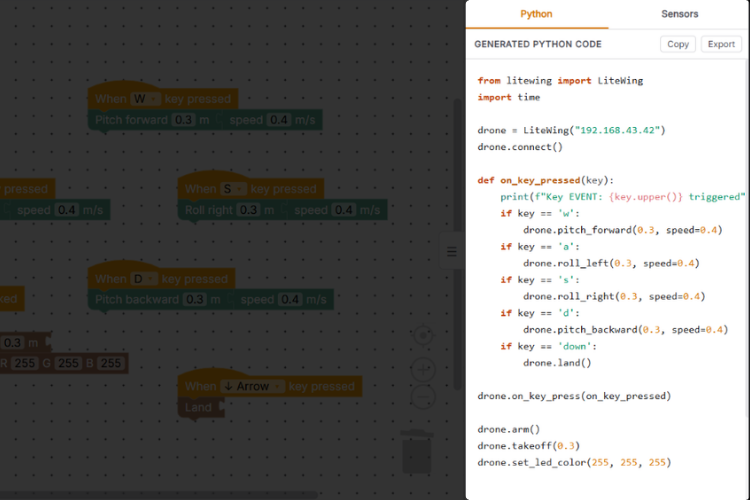Select the Pitch backward block

pos(137,300)
